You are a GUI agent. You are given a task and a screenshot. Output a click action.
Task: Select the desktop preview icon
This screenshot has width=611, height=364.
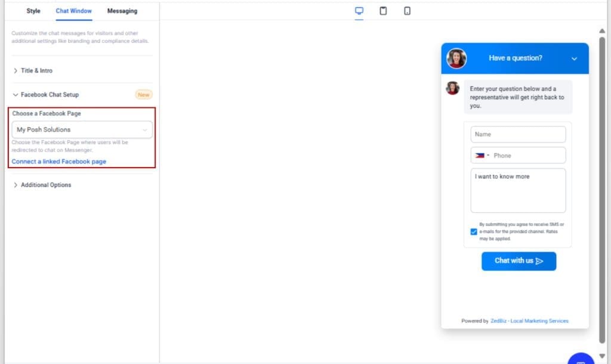coord(359,10)
